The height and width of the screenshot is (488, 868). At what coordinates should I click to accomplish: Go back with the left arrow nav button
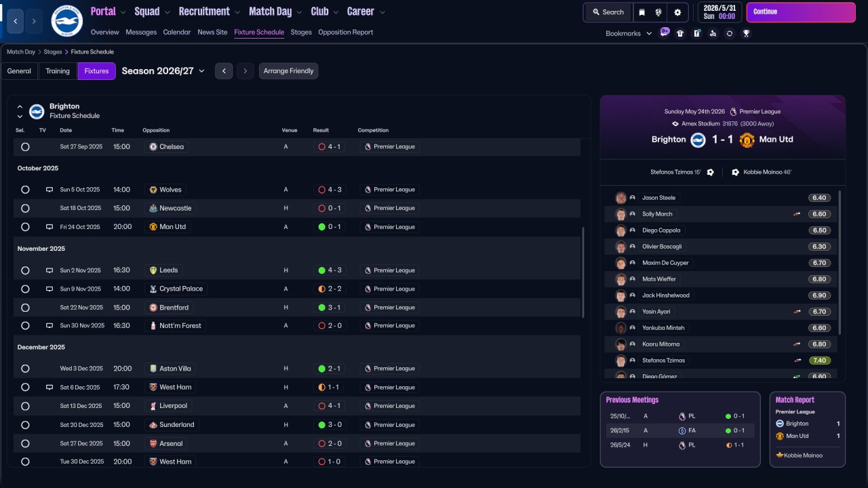click(x=16, y=21)
